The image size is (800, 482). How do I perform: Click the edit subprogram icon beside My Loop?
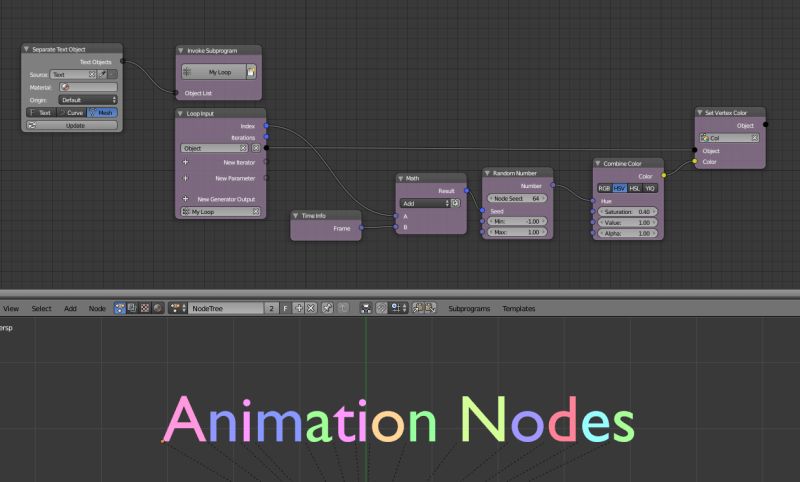click(x=252, y=72)
